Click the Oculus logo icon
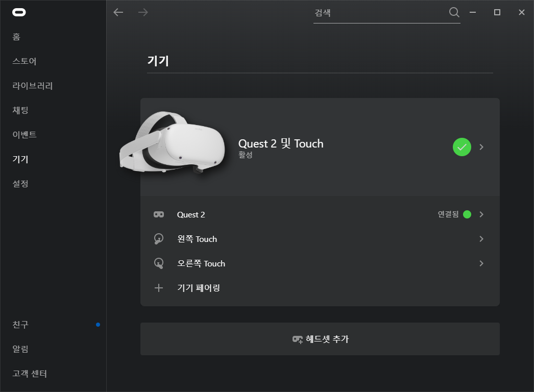 [x=19, y=12]
